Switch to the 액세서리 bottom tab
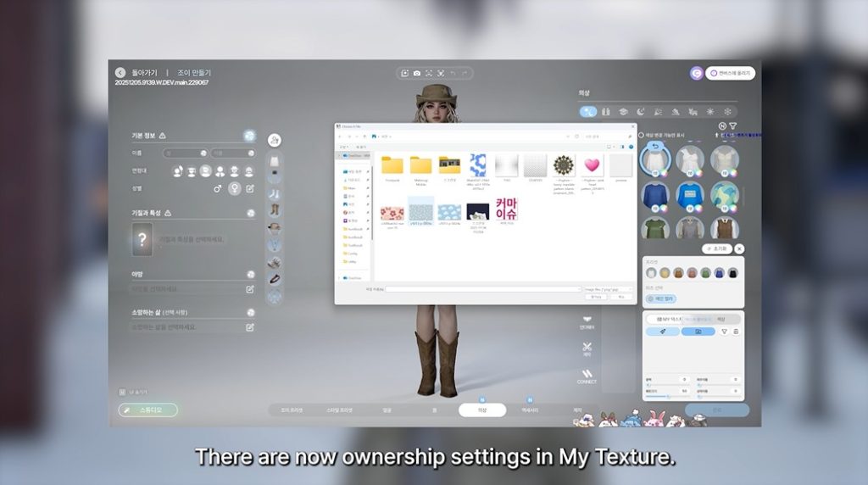 (530, 410)
